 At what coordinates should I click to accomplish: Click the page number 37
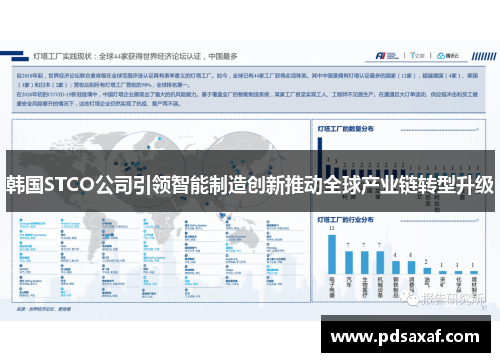pyautogui.click(x=484, y=308)
